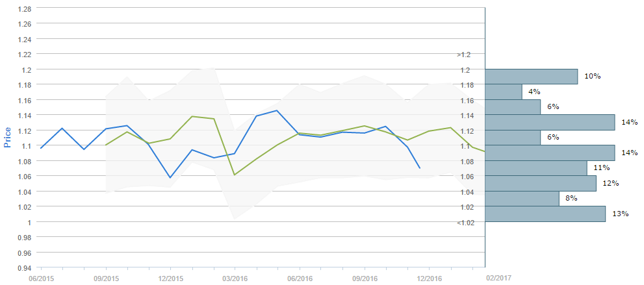This screenshot has width=644, height=285.
Task: Select the 02/2017 forecast date label
Action: pyautogui.click(x=499, y=278)
